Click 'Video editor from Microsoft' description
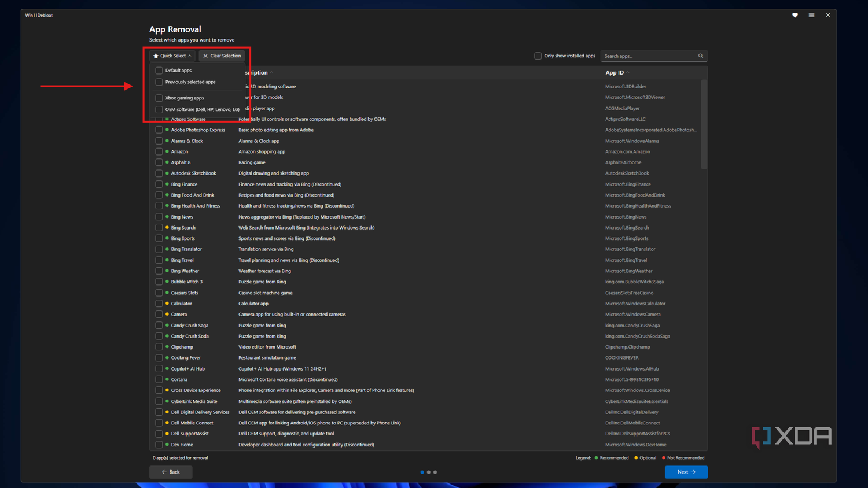868x488 pixels. [267, 347]
